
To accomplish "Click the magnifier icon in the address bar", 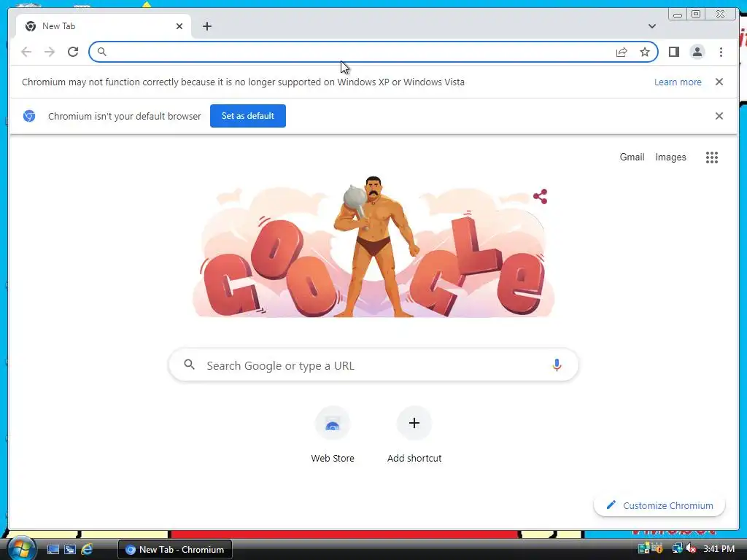I will click(101, 52).
